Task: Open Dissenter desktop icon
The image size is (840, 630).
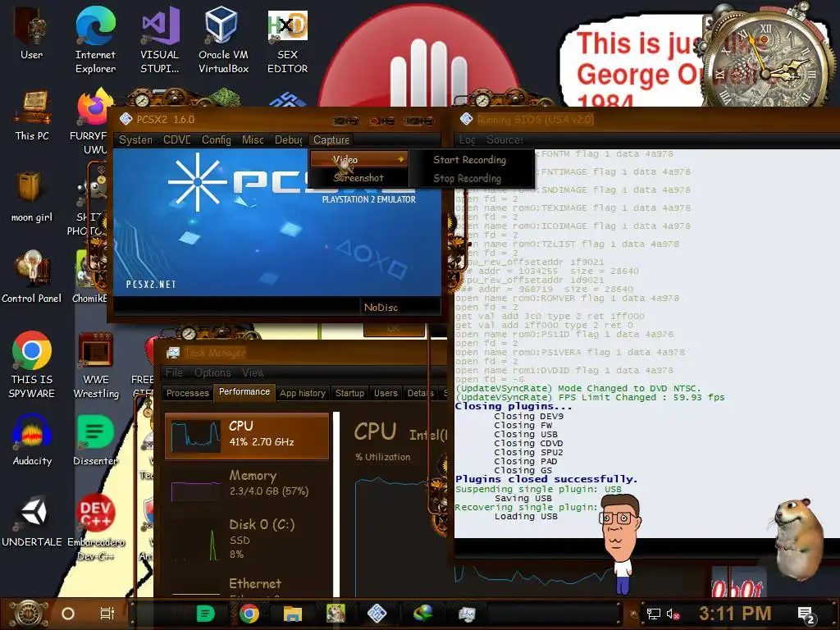Action: tap(95, 440)
